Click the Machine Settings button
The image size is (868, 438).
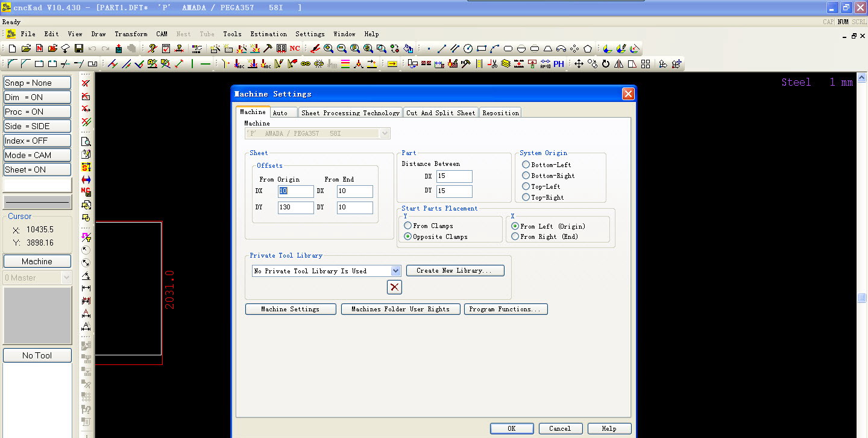[x=291, y=309]
